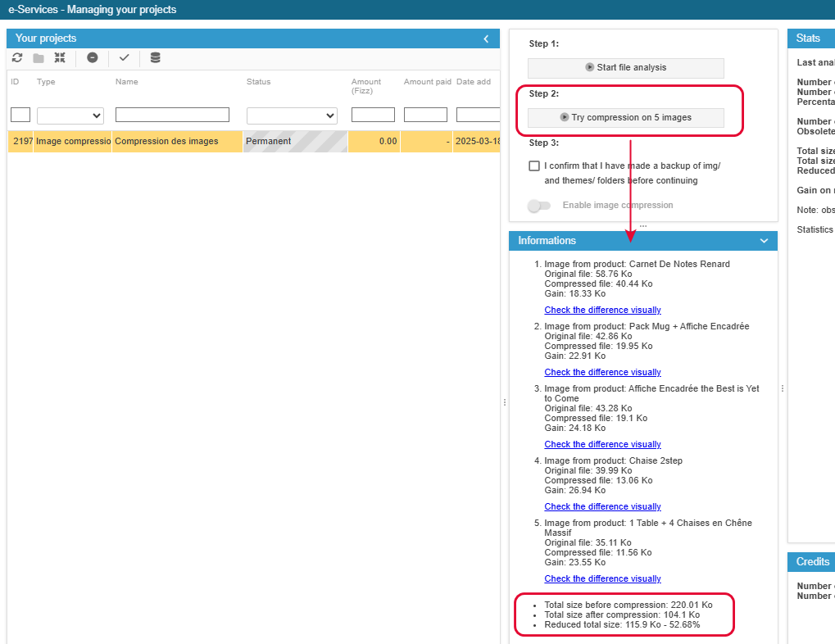Click the Your projects panel title
This screenshot has height=644, width=835.
[x=46, y=39]
